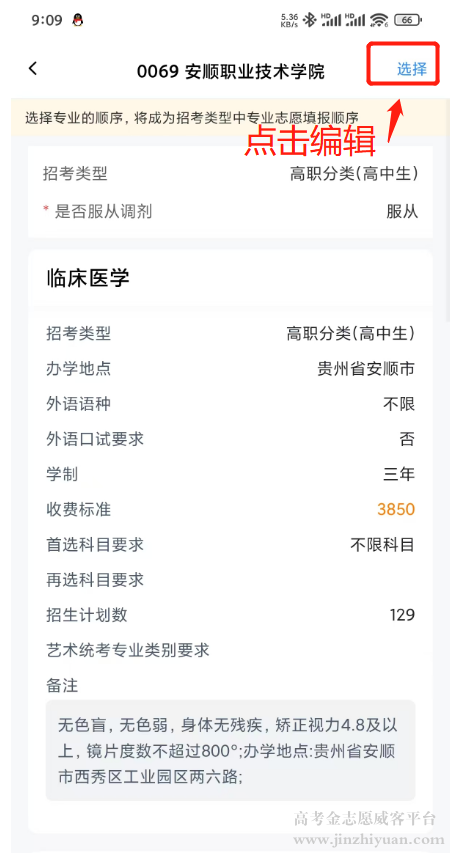450x853 pixels.
Task: Tap the network speed KB/s indicator
Action: (x=288, y=20)
